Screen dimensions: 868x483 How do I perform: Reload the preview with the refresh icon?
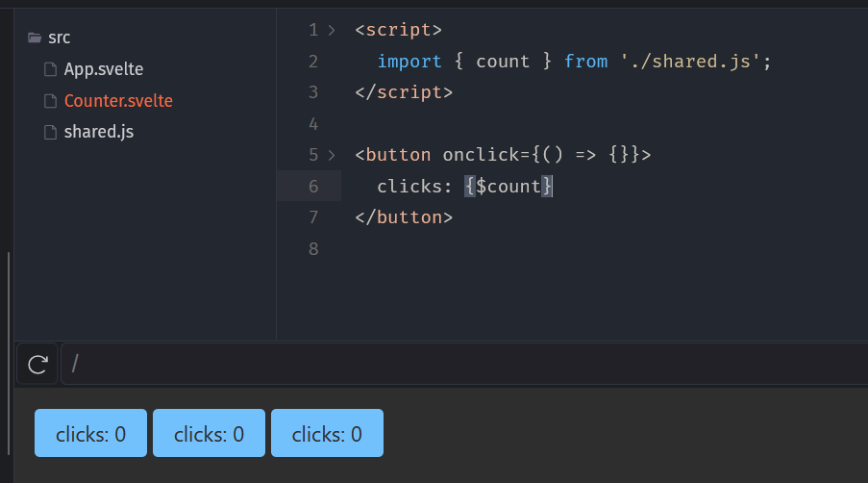pos(37,365)
